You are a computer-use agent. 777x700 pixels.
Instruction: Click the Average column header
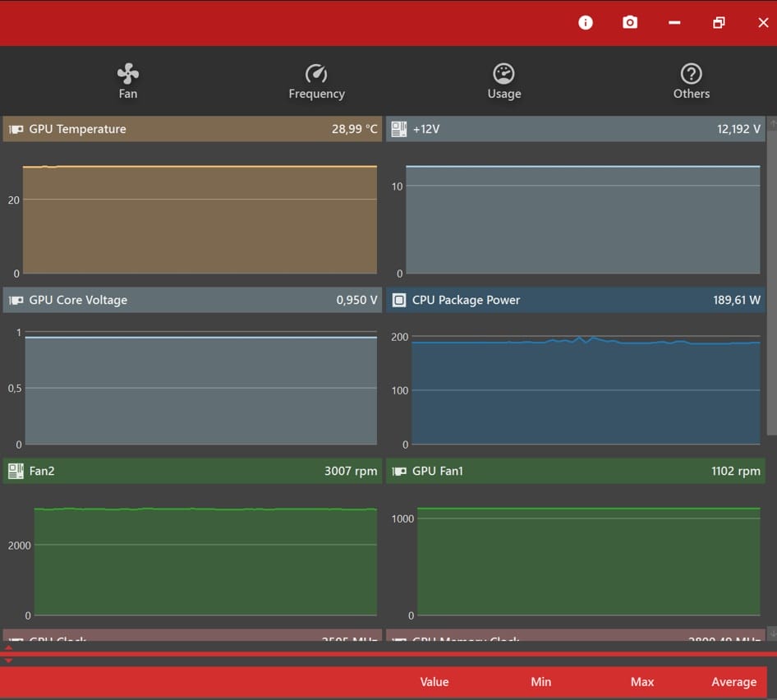pos(733,682)
